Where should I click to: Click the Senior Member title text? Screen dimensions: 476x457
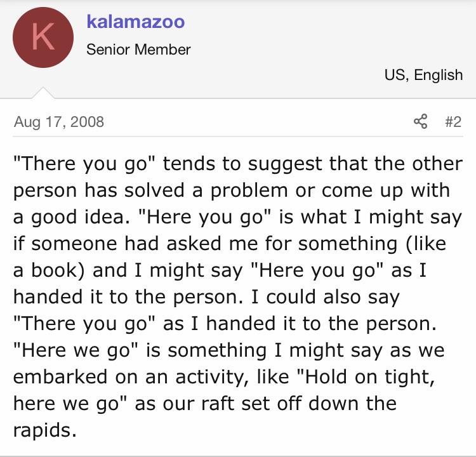tap(138, 50)
